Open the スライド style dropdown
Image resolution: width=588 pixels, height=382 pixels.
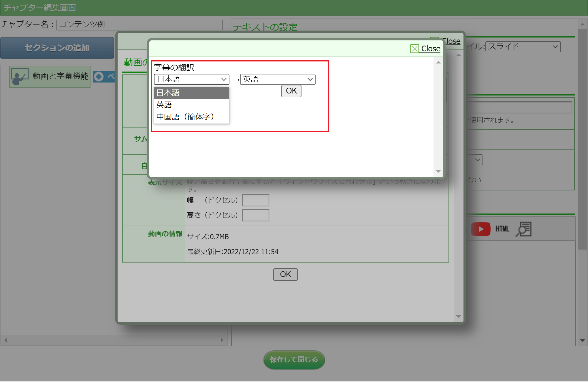point(523,47)
